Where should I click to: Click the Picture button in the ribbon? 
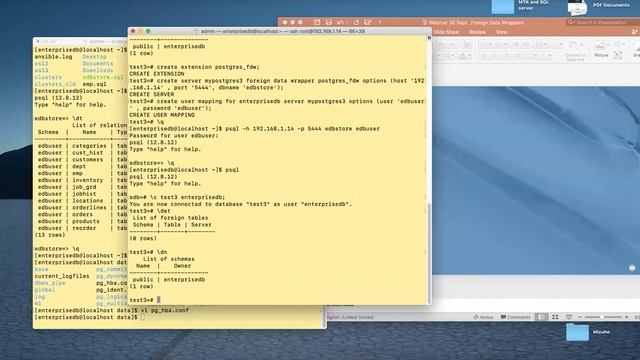(x=601, y=49)
